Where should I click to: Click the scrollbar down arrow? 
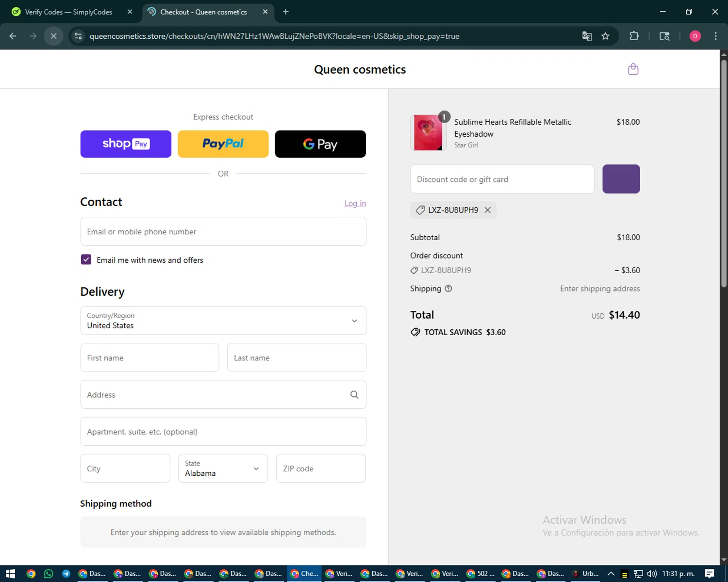[x=724, y=560]
